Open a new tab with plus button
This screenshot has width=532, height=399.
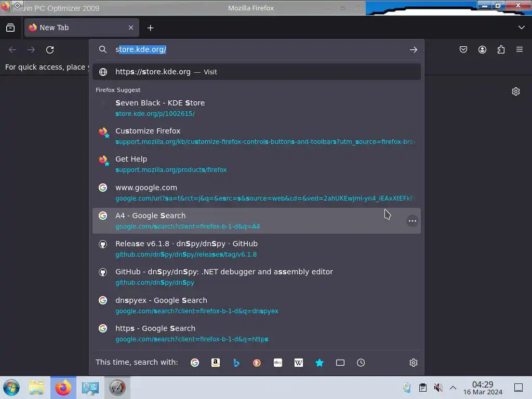point(150,28)
